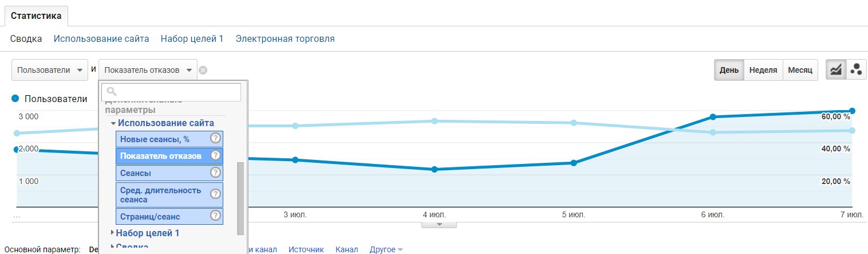Switch chart granularity to Месяц

click(800, 70)
